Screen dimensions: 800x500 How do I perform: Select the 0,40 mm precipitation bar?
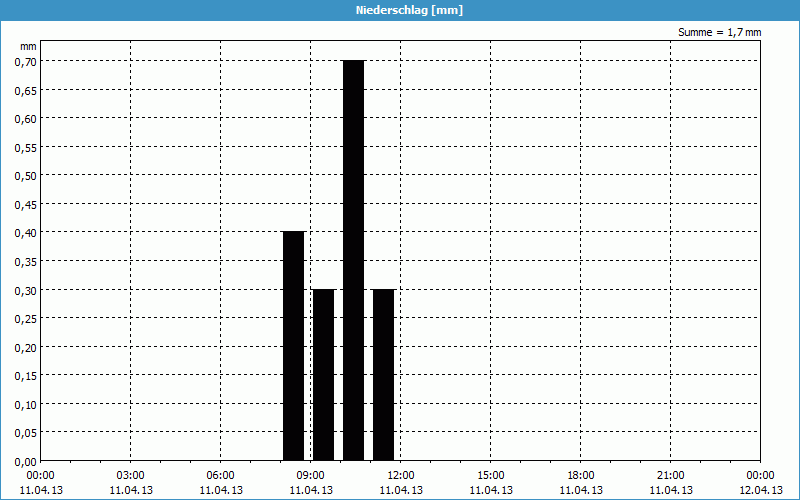pos(293,346)
